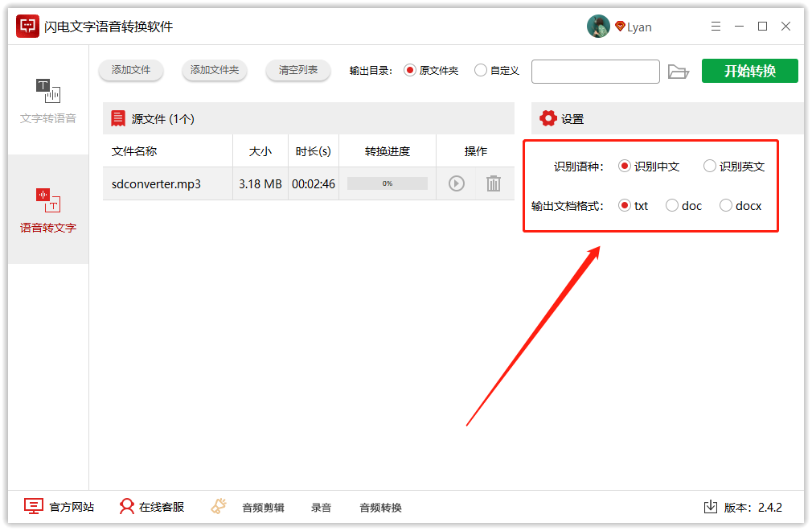Click the output directory input field
Image resolution: width=812 pixels, height=531 pixels.
[595, 71]
